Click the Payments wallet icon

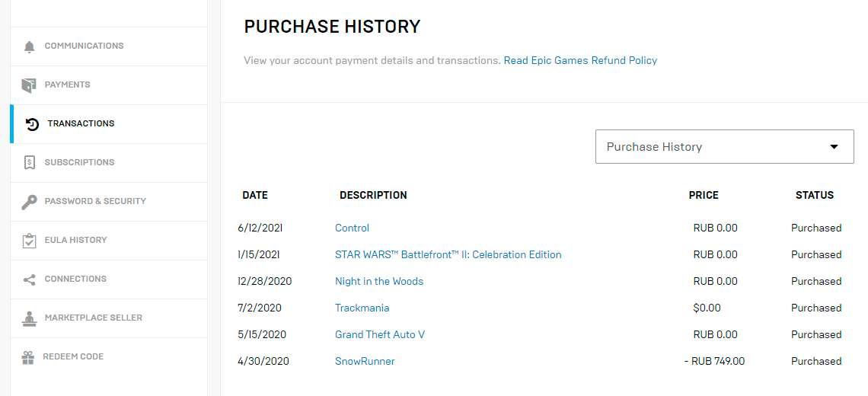coord(29,85)
